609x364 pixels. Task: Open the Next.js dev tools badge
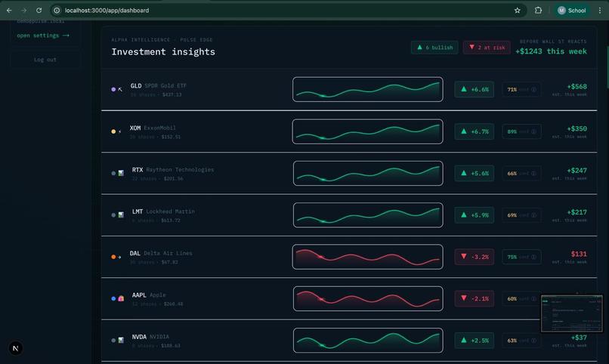click(16, 348)
